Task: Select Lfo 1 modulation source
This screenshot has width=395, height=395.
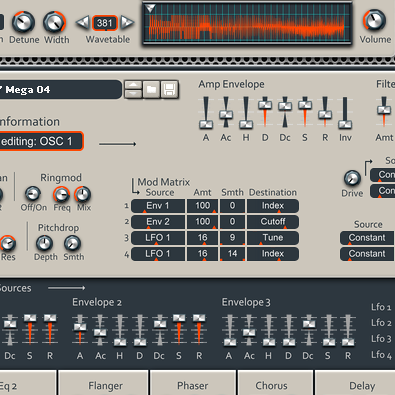Action: tap(381, 307)
